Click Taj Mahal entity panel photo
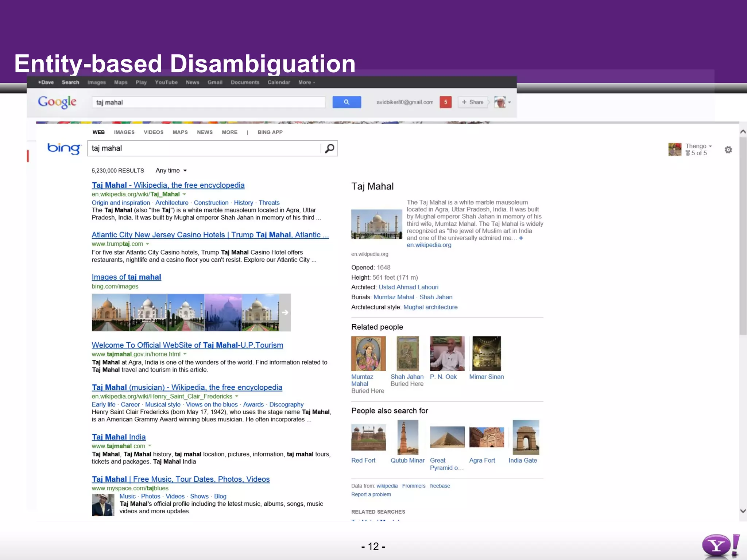Viewport: 747px width, 560px height. pos(376,224)
